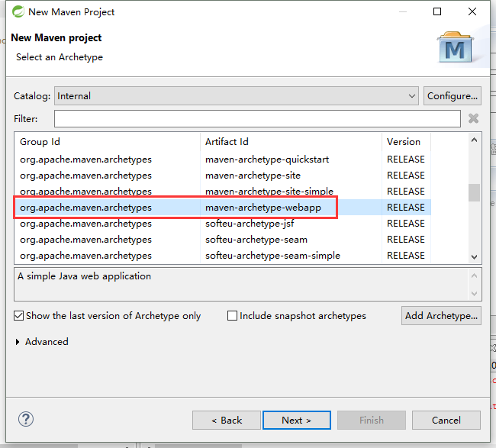Proceed with the Next > button
Screen dimensions: 496x448
pyautogui.click(x=297, y=421)
